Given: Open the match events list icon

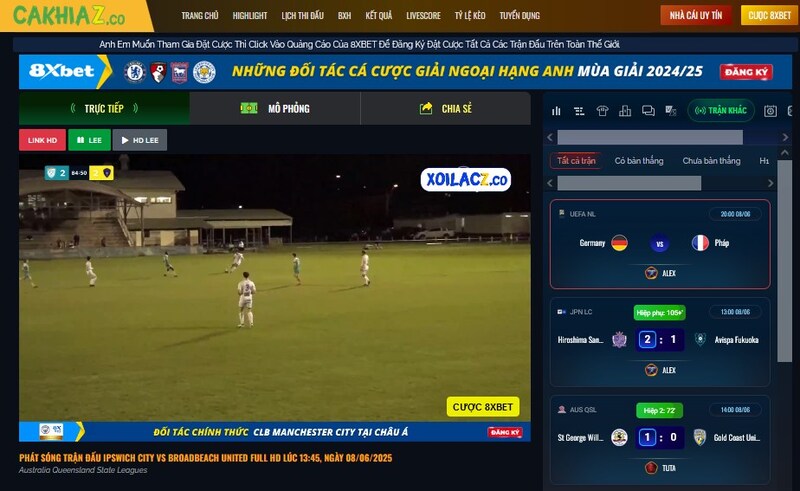Looking at the screenshot, I should (x=579, y=111).
